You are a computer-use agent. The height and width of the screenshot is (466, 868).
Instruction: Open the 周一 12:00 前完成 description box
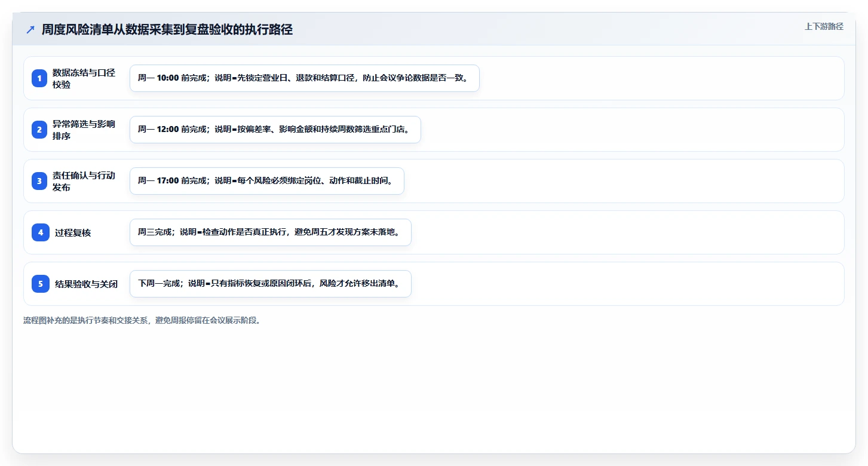[275, 130]
